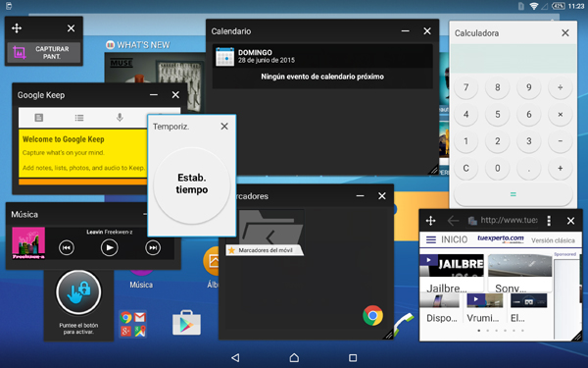This screenshot has height=368, width=588.
Task: Tap the recent apps navigation button
Action: pos(353,358)
